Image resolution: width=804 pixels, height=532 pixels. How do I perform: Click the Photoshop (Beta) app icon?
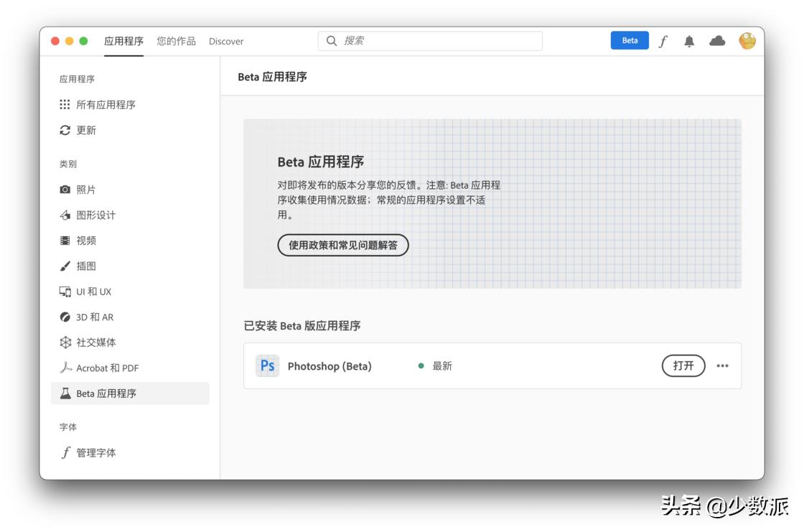coord(267,365)
